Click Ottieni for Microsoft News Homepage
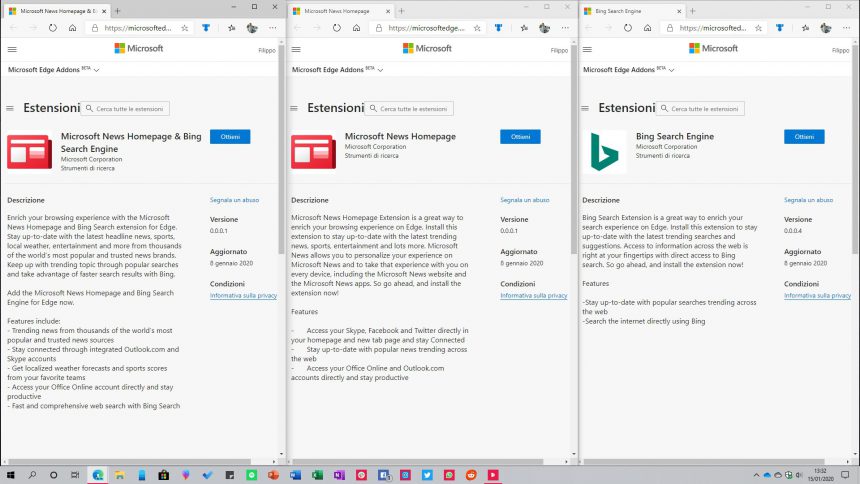 coord(520,137)
